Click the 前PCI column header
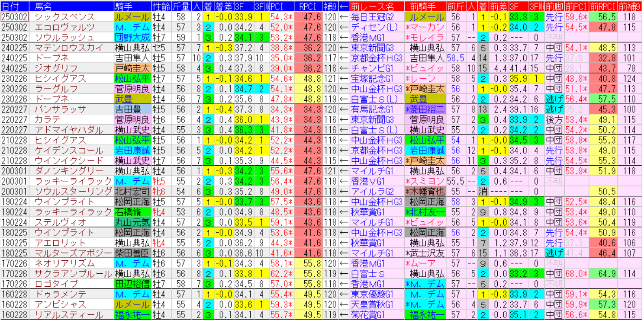This screenshot has width=644, height=320. (x=575, y=6)
